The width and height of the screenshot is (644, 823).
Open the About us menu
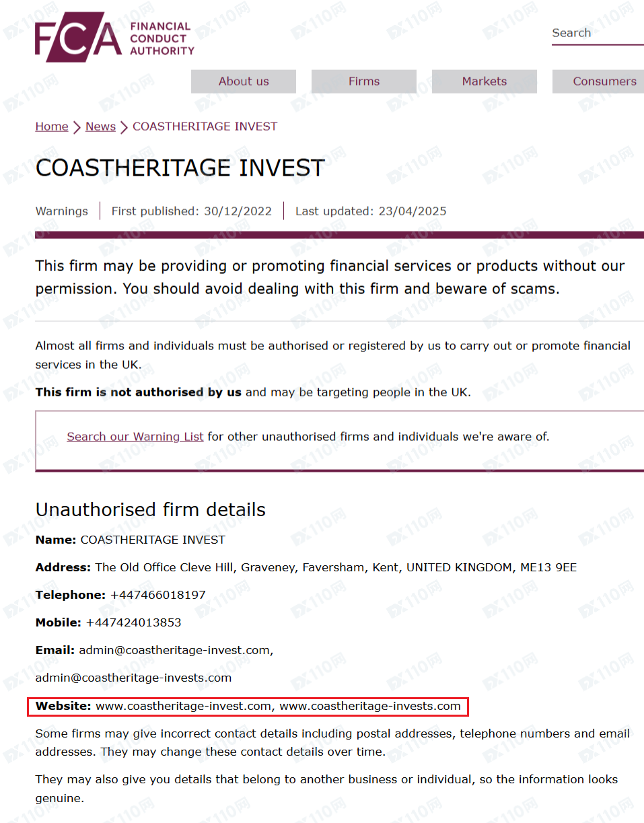244,81
